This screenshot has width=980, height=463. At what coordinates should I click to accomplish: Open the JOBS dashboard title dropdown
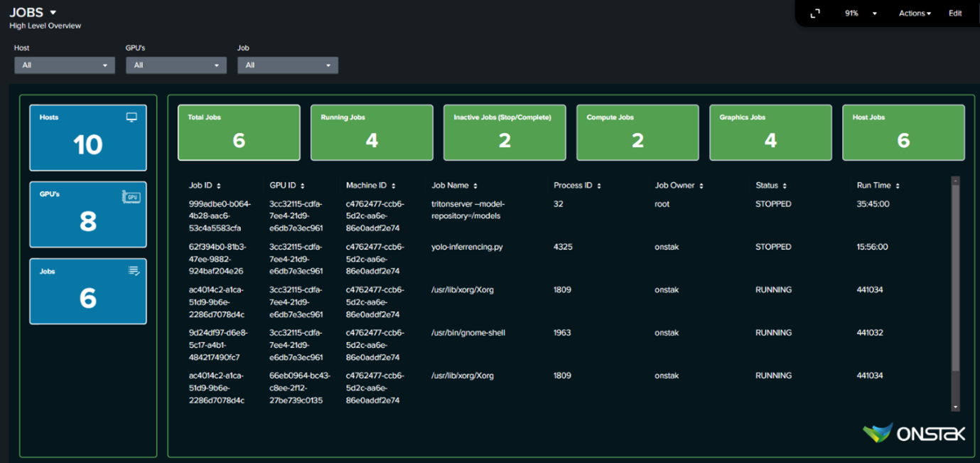click(x=53, y=13)
